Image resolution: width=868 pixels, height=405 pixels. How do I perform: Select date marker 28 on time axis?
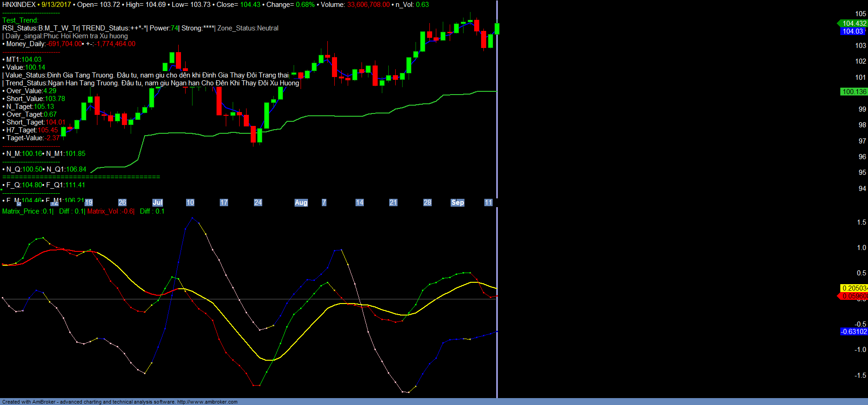(x=428, y=202)
